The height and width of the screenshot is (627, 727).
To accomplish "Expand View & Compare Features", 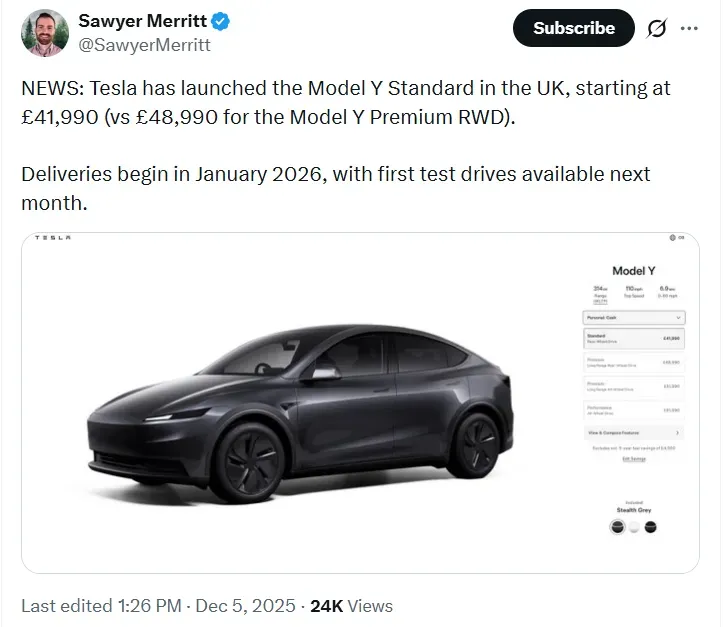I will click(632, 433).
